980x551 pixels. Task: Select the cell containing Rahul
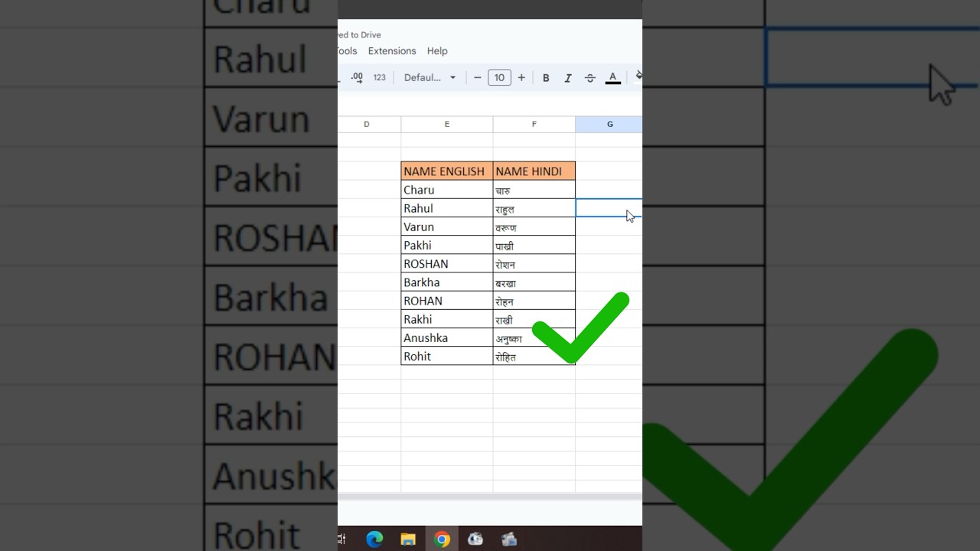(447, 208)
